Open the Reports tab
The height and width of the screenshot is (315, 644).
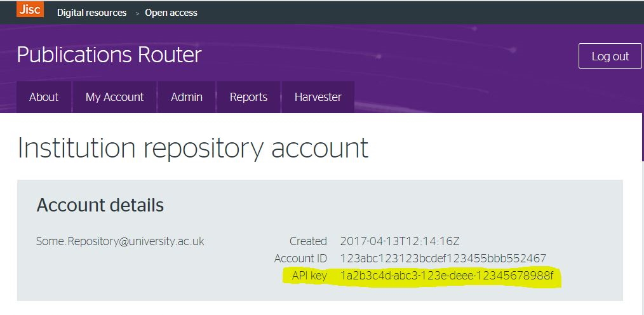[x=248, y=97]
